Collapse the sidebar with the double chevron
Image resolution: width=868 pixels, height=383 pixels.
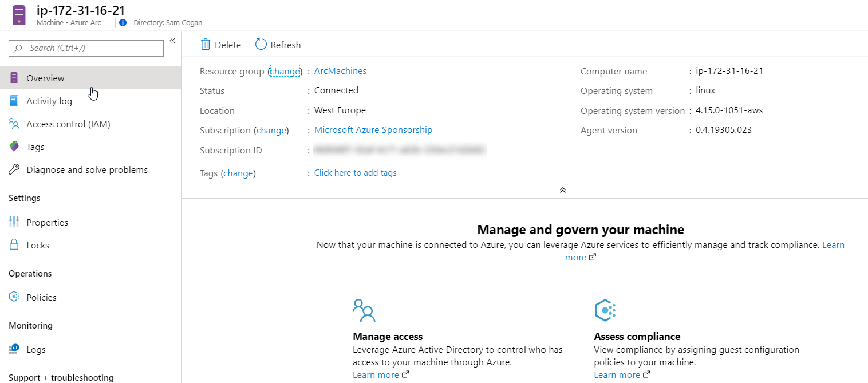172,41
